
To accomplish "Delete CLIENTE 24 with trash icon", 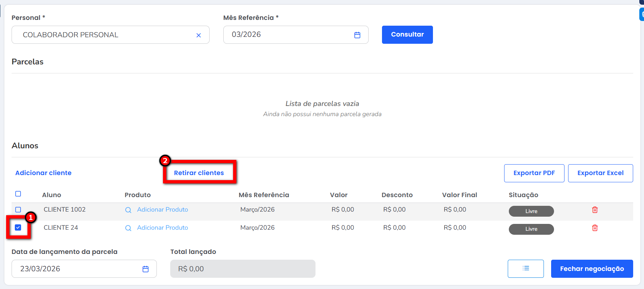I will point(594,228).
